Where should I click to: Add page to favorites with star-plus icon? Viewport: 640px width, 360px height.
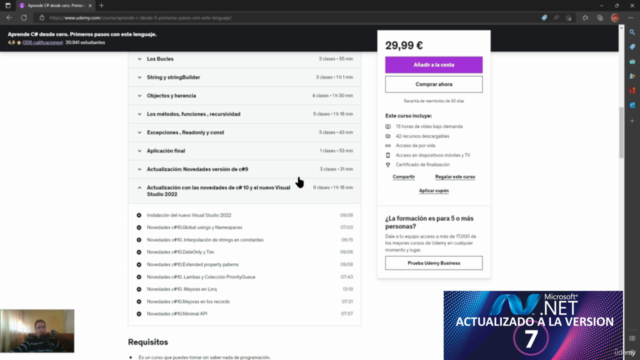[569, 18]
